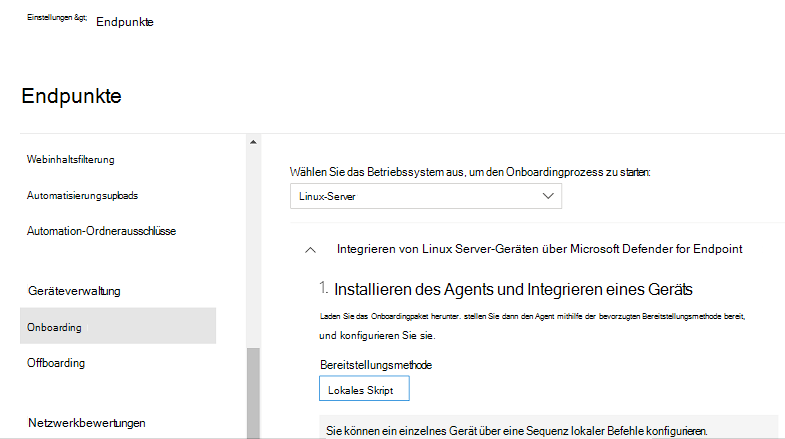
Task: Click the Endpunkte breadcrumb item
Action: pos(125,22)
